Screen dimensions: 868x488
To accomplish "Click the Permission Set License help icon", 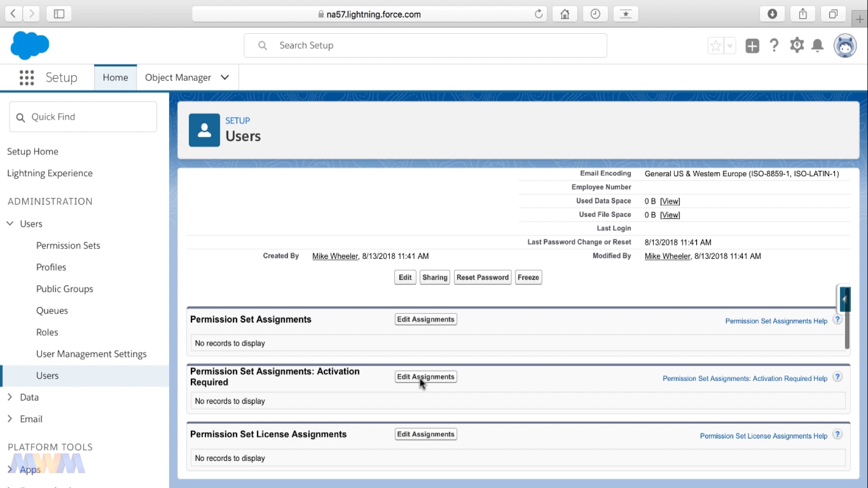I will point(837,434).
